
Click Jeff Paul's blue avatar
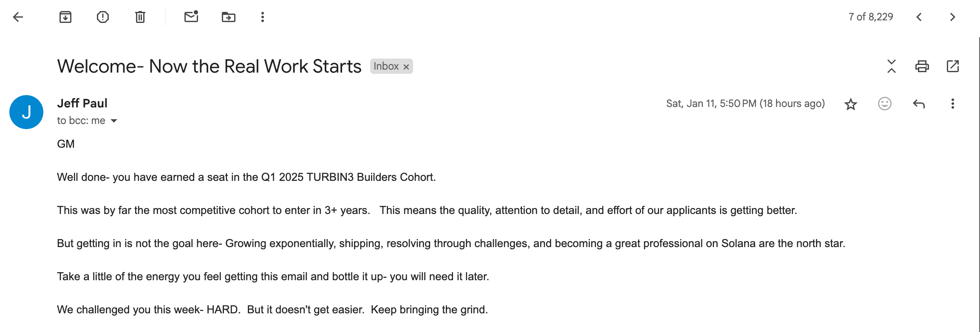pyautogui.click(x=26, y=112)
